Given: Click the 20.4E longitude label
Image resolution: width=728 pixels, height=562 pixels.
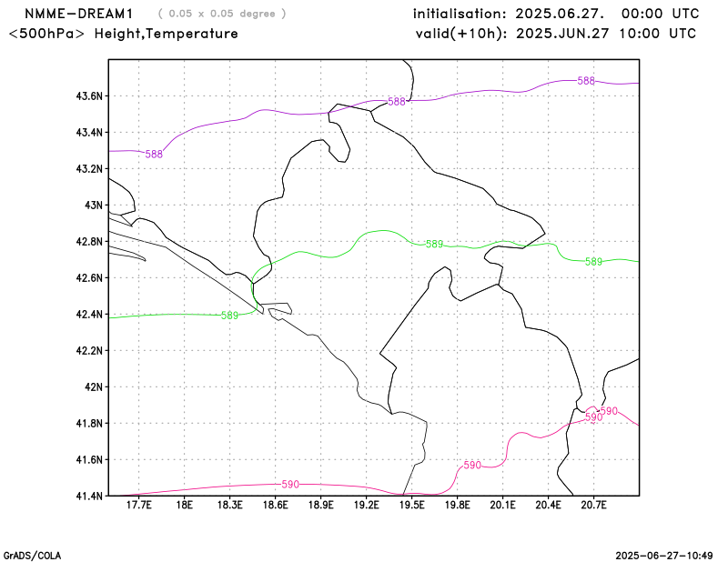Looking at the screenshot, I should [549, 505].
